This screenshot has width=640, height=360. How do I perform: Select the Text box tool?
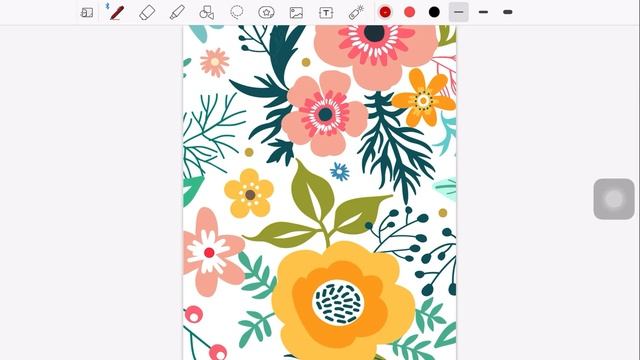pyautogui.click(x=326, y=13)
